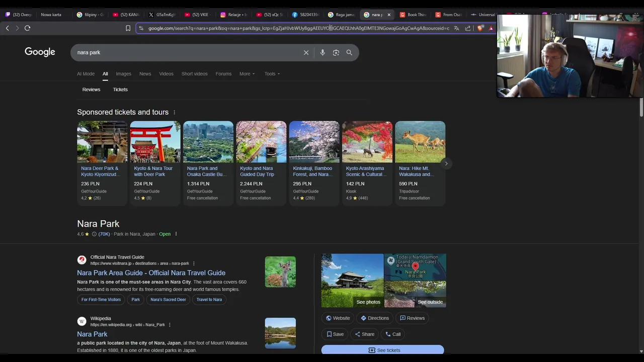Click Nara's Sacred Deer sitelink chip

click(x=168, y=300)
